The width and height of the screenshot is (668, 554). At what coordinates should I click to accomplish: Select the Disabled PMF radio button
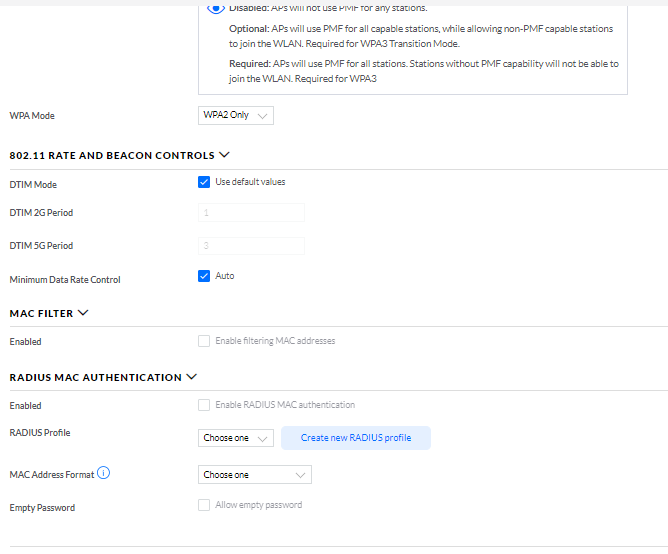(216, 7)
